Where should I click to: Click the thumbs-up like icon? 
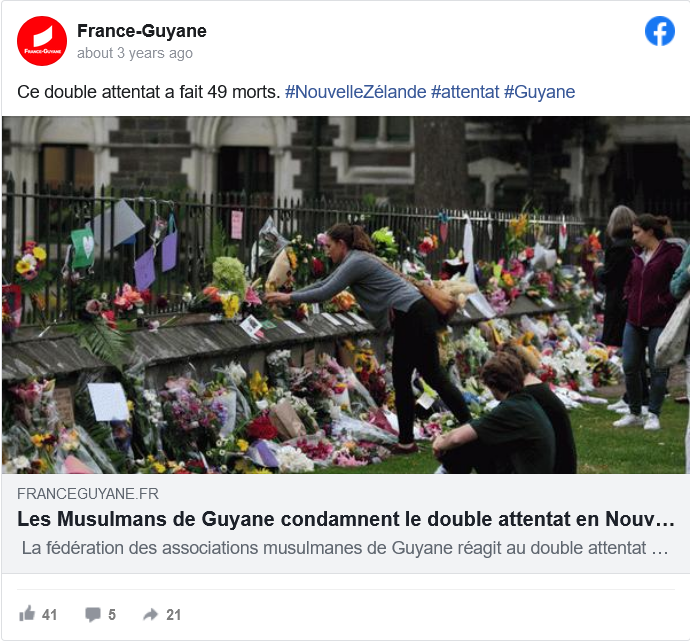point(27,614)
